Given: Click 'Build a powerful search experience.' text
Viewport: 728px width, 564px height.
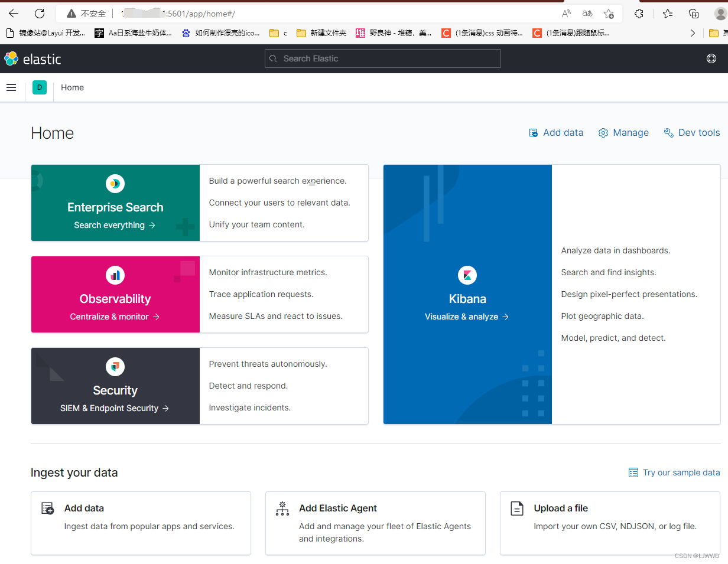Looking at the screenshot, I should [278, 181].
